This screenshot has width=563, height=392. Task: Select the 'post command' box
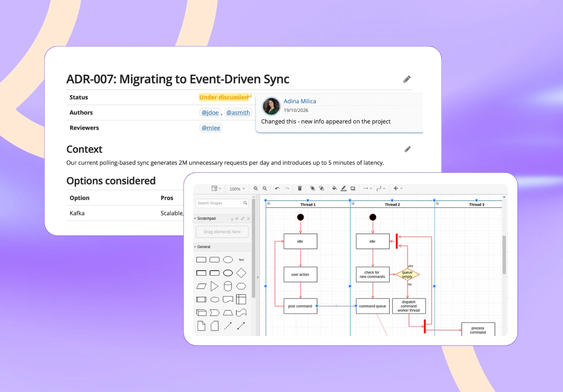coord(300,306)
